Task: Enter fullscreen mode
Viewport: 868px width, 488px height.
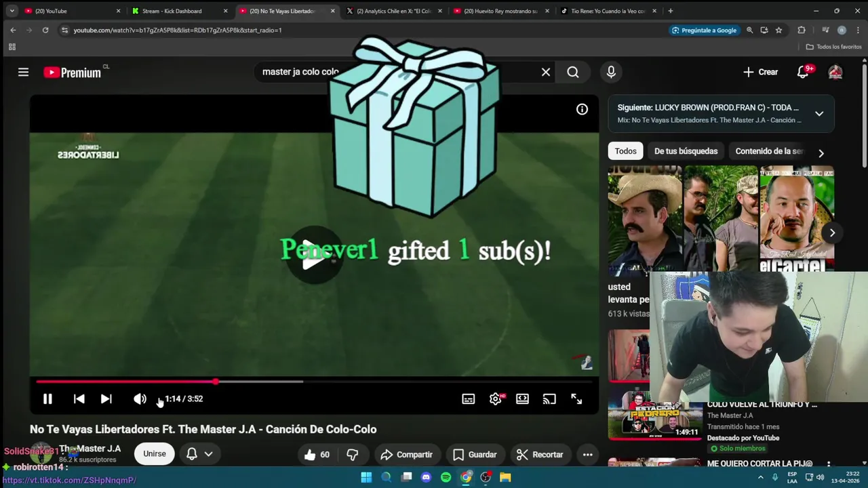Action: [576, 399]
